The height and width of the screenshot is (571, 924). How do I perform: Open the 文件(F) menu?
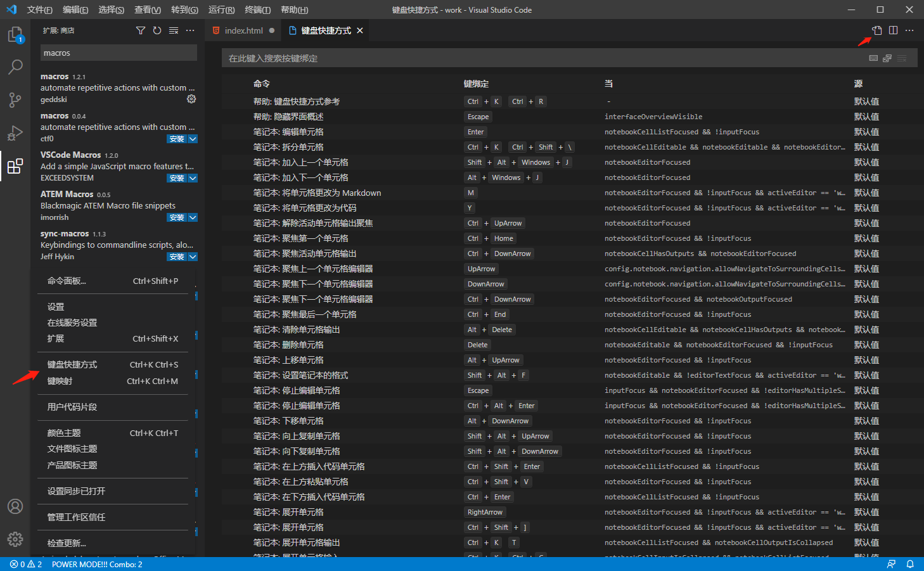(40, 10)
